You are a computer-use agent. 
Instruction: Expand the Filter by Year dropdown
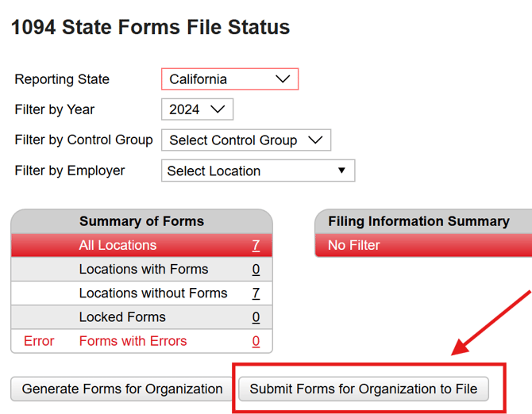tap(197, 109)
